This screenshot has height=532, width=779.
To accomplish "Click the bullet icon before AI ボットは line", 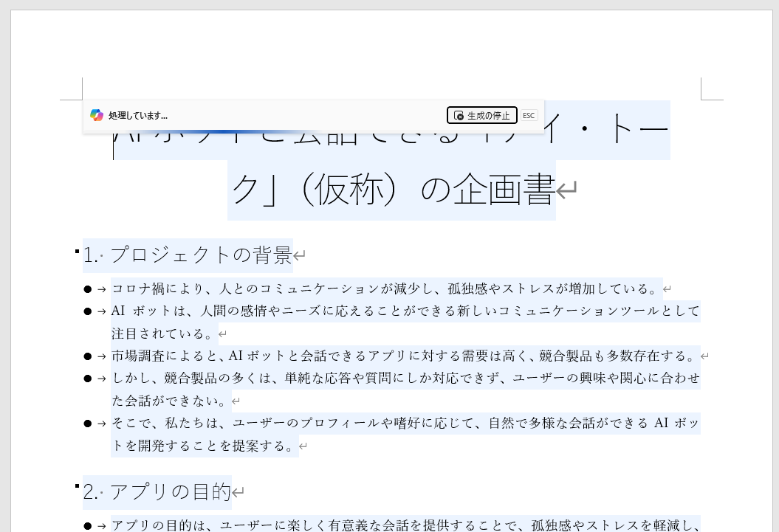I will (x=87, y=311).
